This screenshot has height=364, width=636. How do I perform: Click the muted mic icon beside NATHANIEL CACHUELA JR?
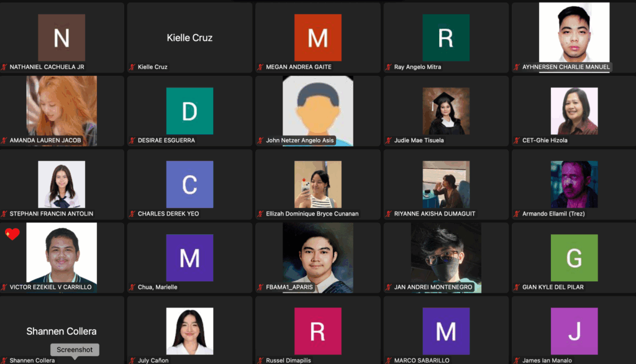4,67
